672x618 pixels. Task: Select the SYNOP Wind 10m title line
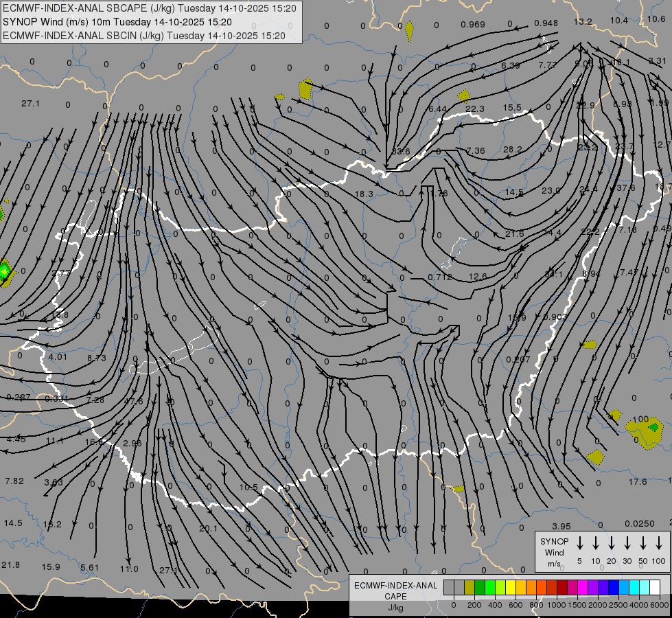pos(121,22)
